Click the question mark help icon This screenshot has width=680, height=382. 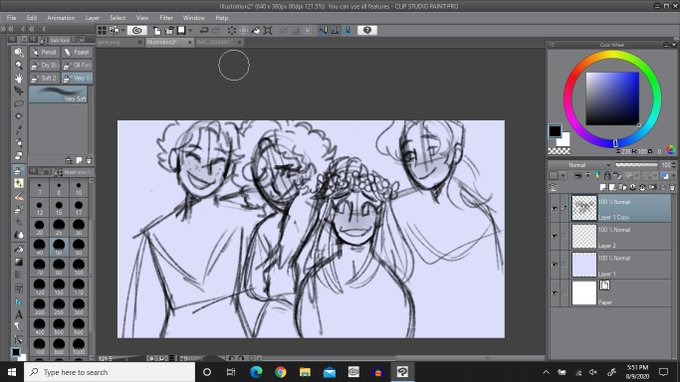coord(367,30)
